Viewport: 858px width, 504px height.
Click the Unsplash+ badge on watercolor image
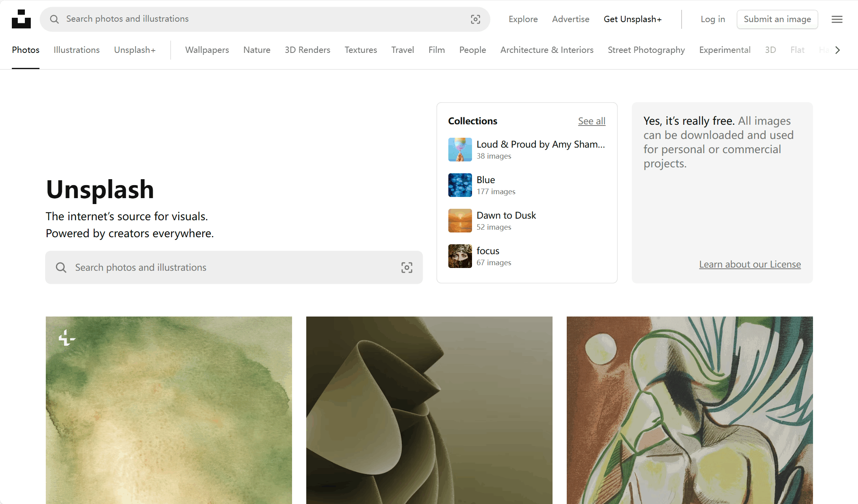67,338
